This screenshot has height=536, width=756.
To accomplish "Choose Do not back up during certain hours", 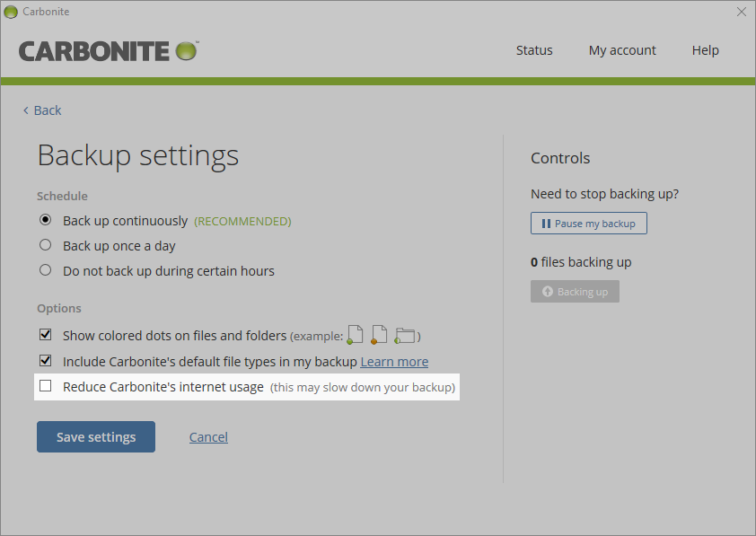I will click(45, 270).
